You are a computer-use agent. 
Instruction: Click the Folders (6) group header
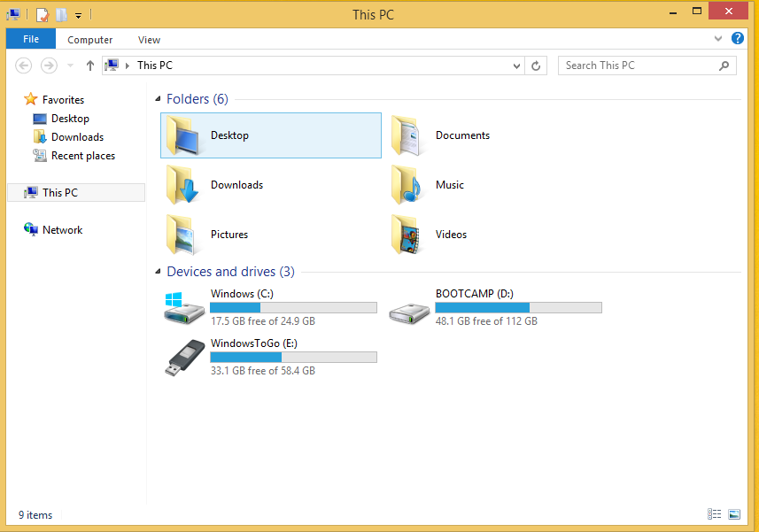197,98
